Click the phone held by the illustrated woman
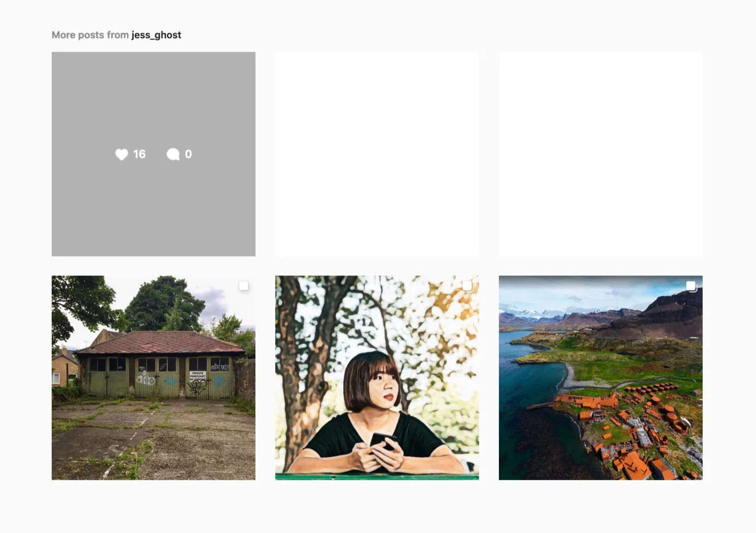756x533 pixels. click(384, 442)
